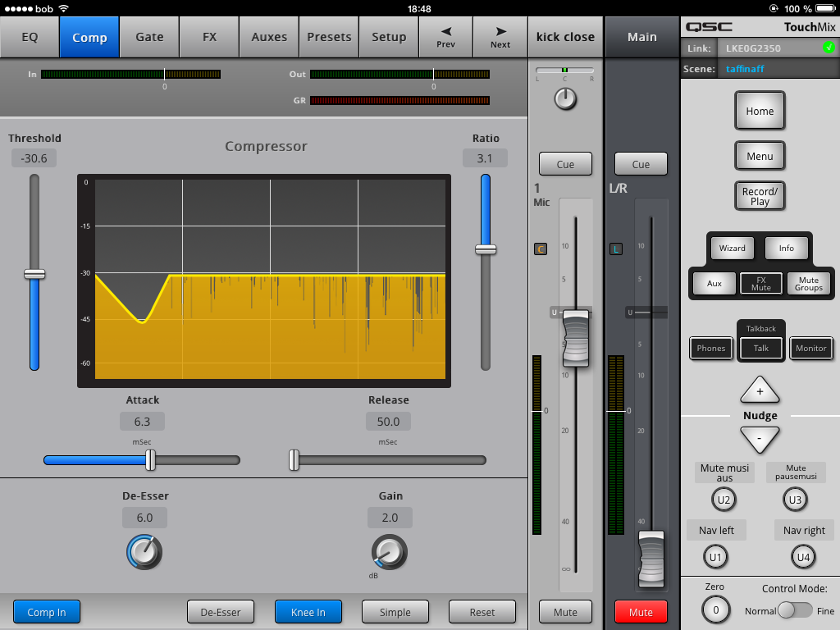
Task: Select the Threshold value -30.6 field
Action: (34, 158)
